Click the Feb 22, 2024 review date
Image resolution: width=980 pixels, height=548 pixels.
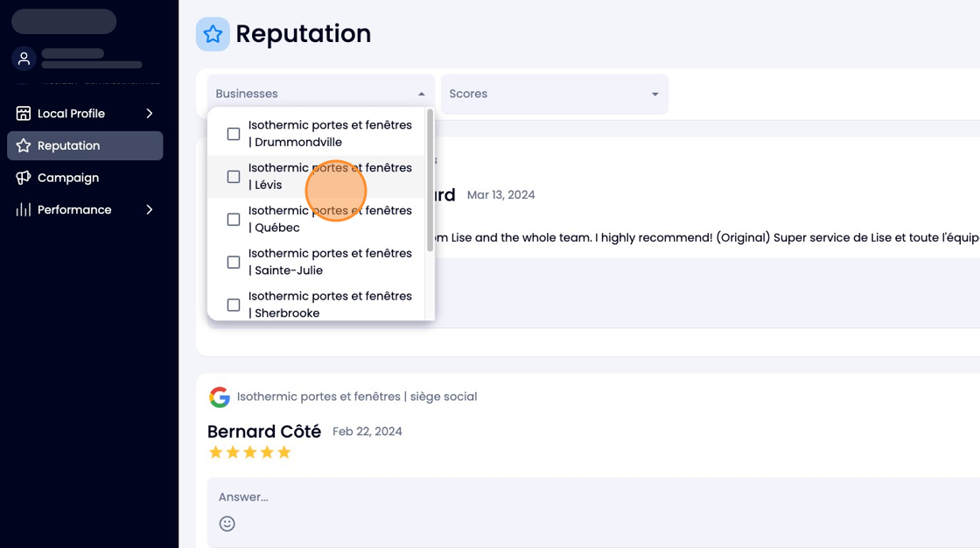[x=367, y=432]
